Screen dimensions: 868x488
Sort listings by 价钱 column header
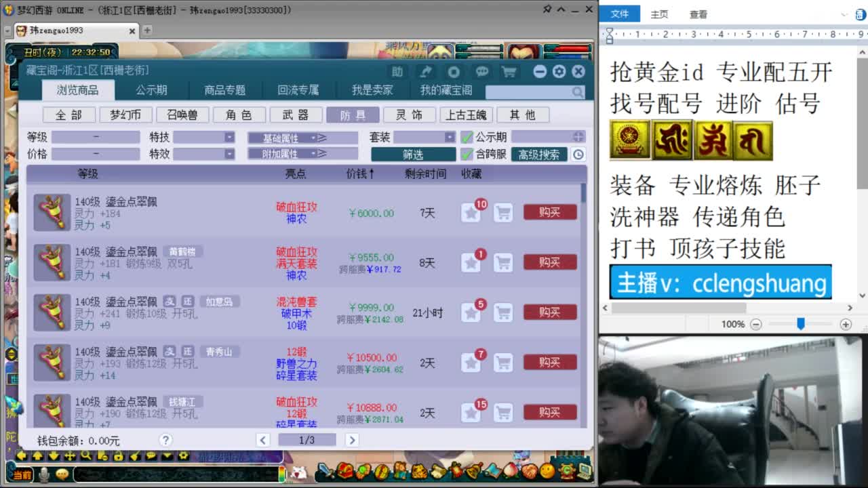click(x=360, y=174)
